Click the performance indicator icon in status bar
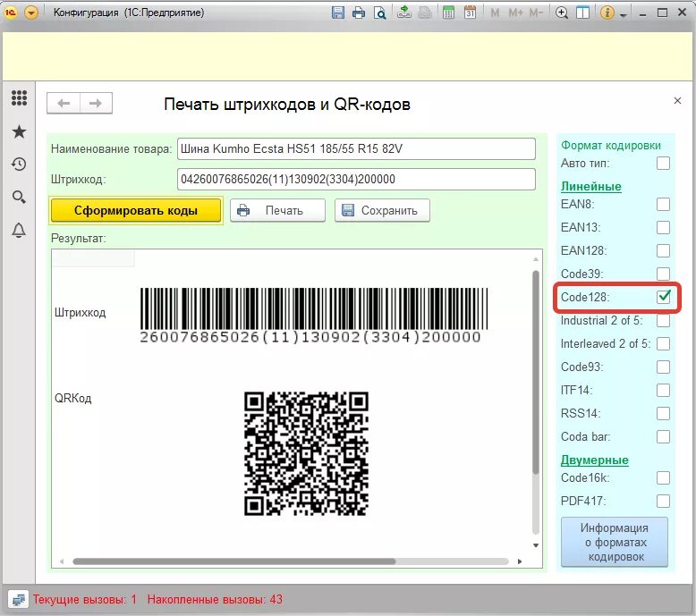Screen dimensions: 696x616 click(18, 600)
